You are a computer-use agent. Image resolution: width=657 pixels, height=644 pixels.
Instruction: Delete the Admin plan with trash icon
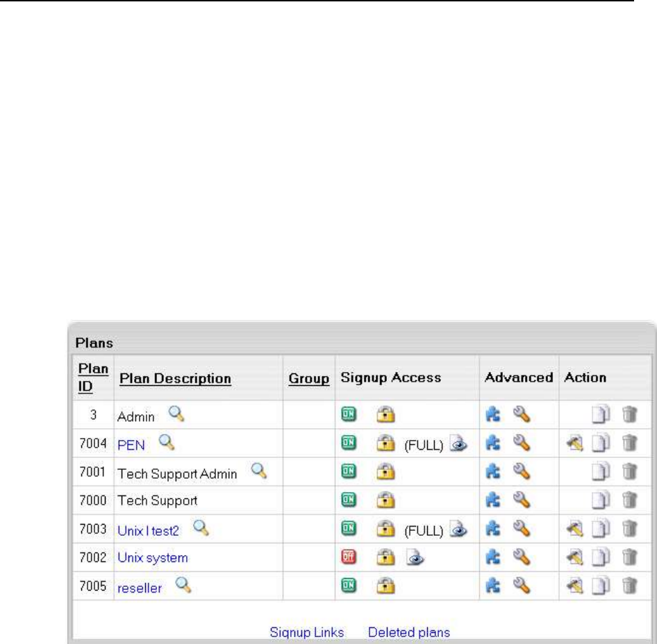pyautogui.click(x=630, y=414)
